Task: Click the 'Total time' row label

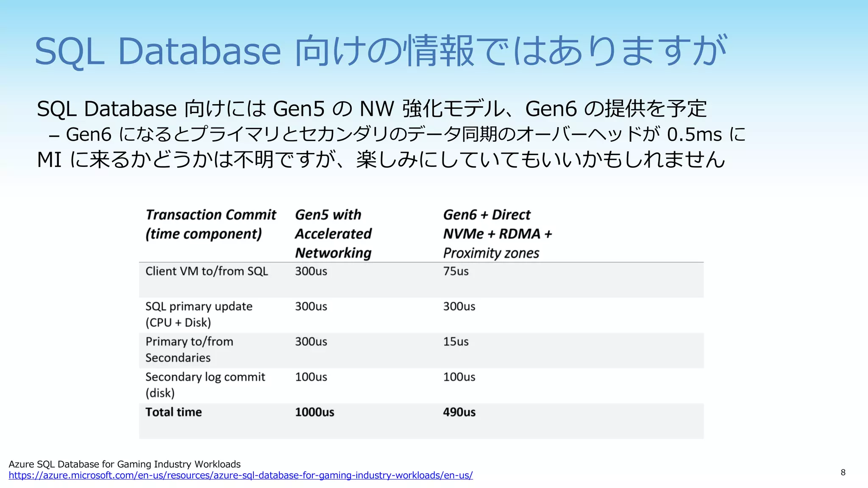Action: tap(173, 412)
